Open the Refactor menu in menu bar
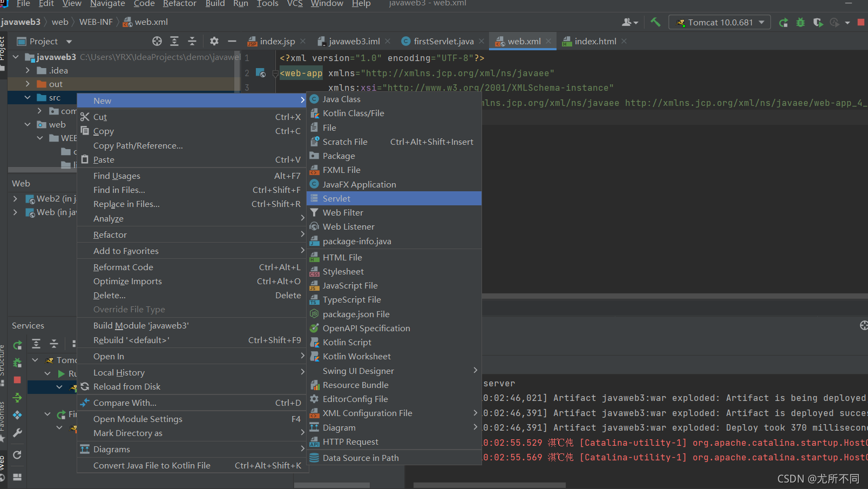Image resolution: width=868 pixels, height=489 pixels. [180, 4]
